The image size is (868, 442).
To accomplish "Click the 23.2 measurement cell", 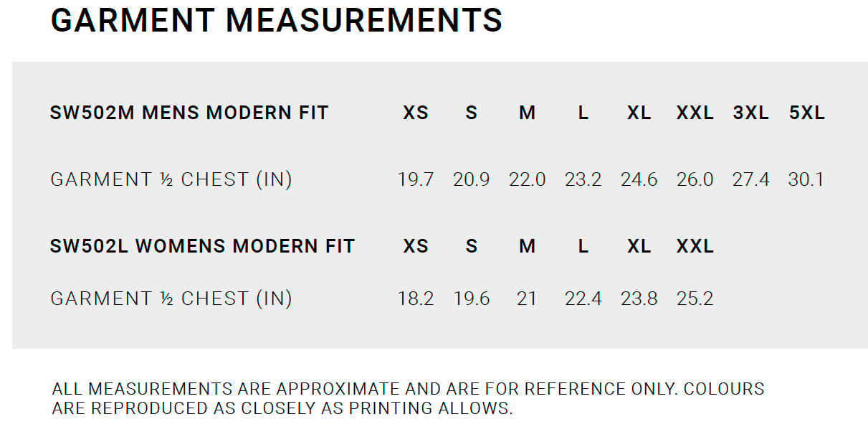I will click(x=583, y=179).
